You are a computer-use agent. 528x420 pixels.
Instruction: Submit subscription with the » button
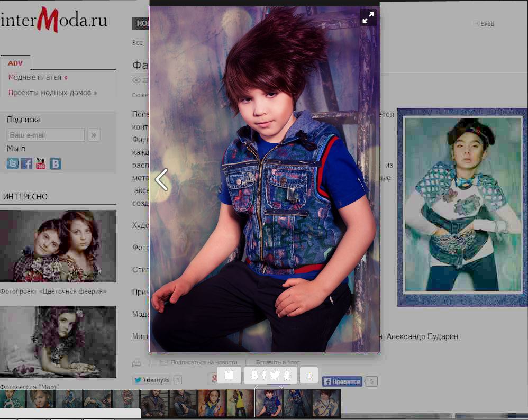coord(94,135)
